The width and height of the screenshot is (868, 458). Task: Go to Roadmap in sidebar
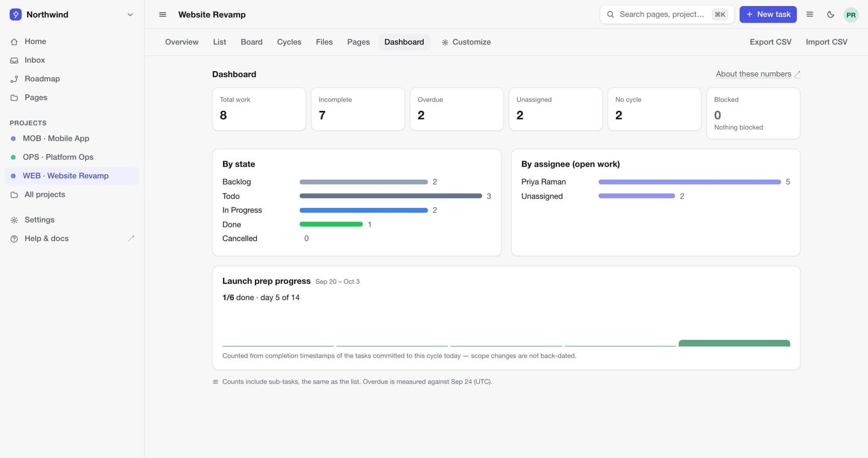pos(72,79)
